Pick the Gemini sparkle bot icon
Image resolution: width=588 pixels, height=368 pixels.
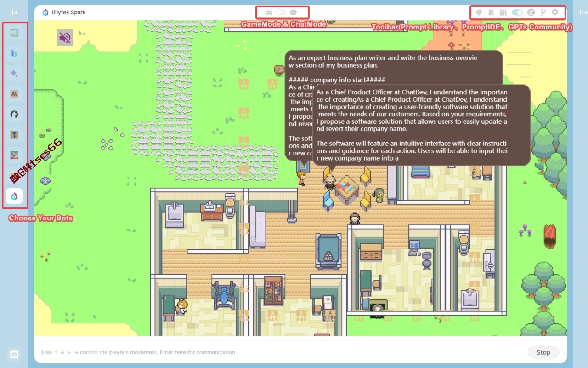(x=14, y=74)
